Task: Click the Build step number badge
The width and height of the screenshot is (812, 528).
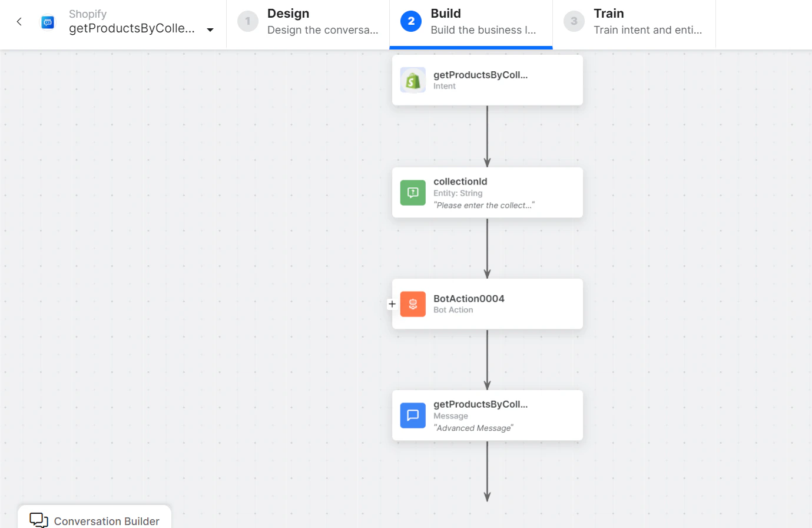Action: coord(409,21)
